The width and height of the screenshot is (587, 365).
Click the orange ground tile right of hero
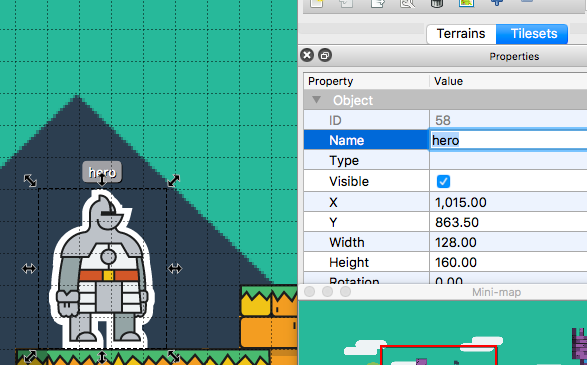[269, 332]
